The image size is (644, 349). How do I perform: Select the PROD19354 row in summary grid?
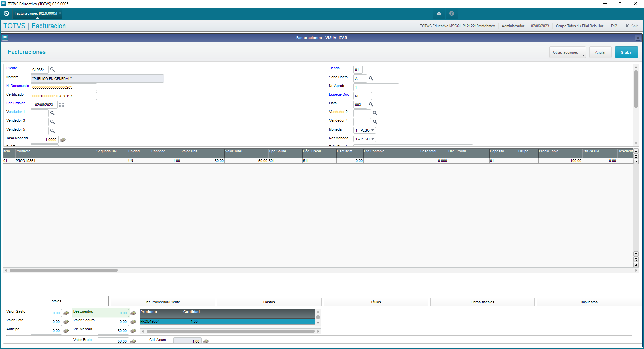coord(227,321)
